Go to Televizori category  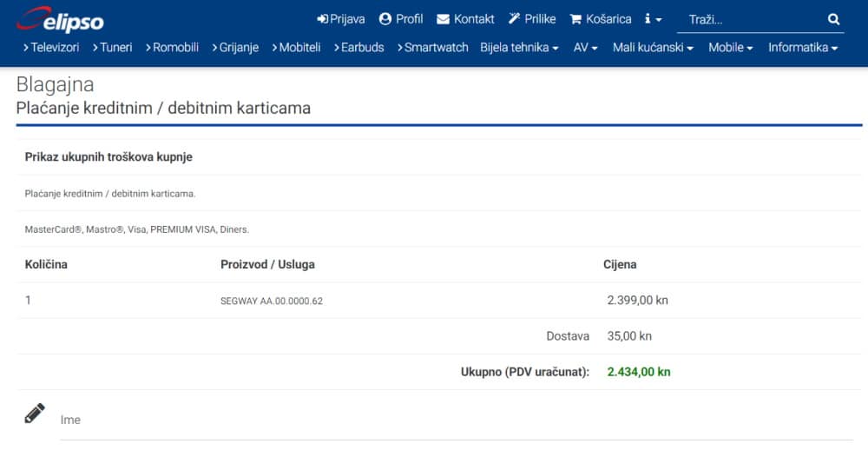coord(51,48)
